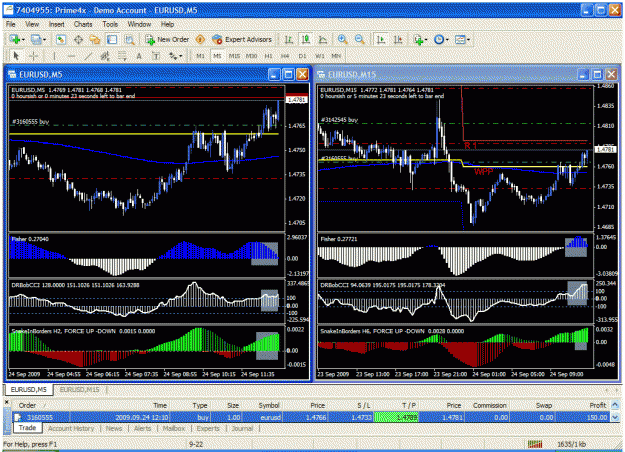
Task: Select the Crosshair tool
Action: [33, 56]
